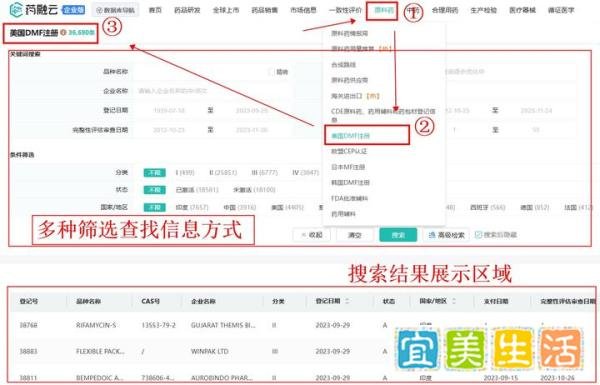Filter country by 印度
Viewport: 600px width, 385px height.
coord(192,207)
